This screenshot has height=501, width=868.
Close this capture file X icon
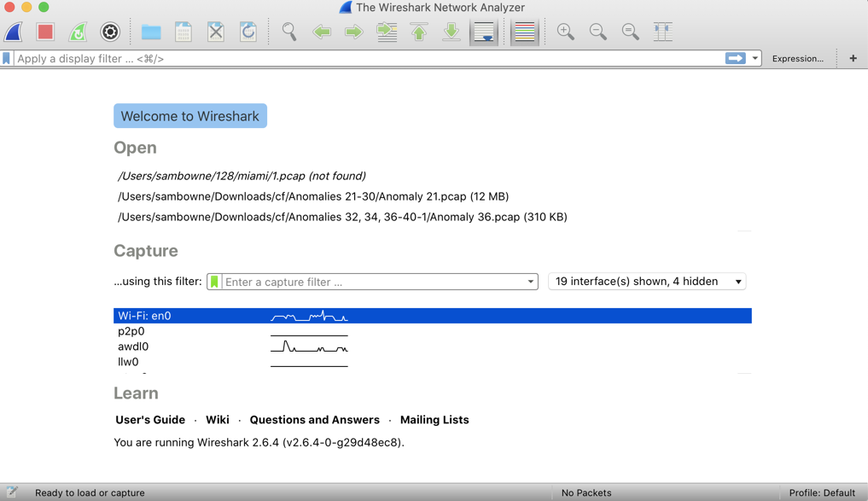pos(215,32)
